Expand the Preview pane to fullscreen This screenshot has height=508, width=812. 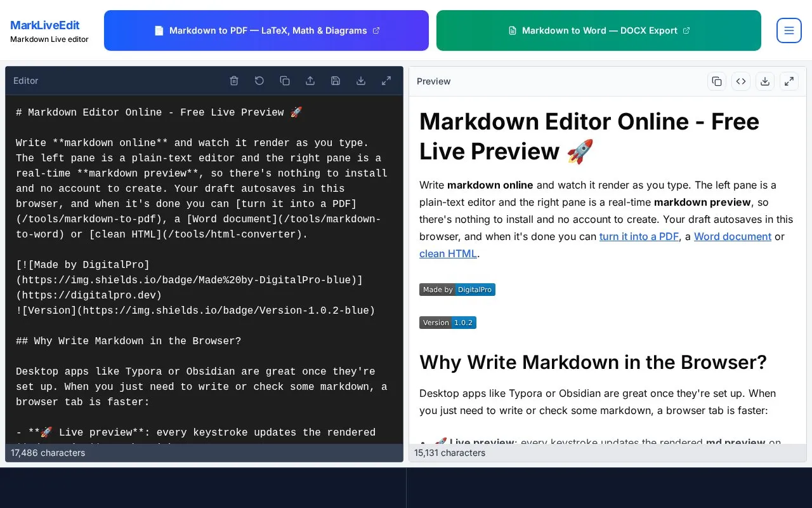[x=789, y=81]
